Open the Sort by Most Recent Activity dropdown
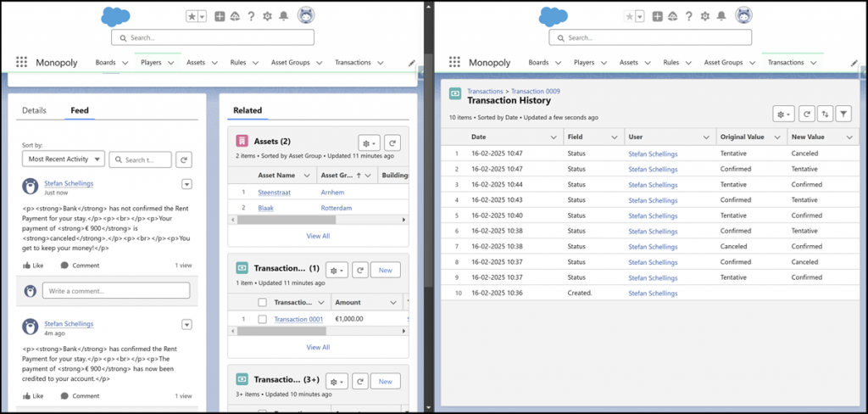 point(63,159)
